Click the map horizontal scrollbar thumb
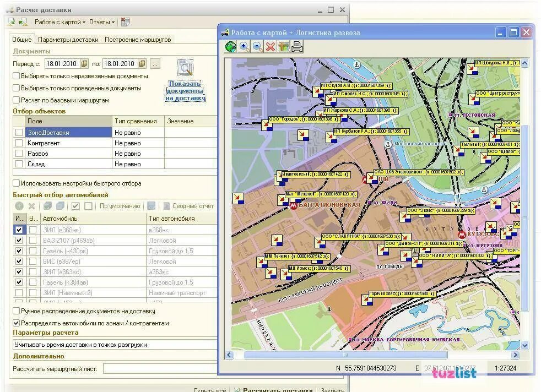 click(345, 355)
